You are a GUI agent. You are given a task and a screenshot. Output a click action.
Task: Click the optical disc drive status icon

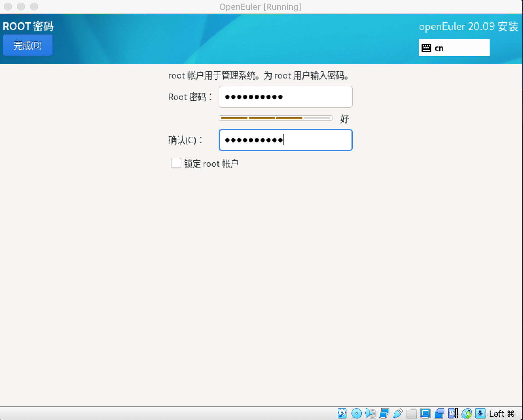coord(356,413)
